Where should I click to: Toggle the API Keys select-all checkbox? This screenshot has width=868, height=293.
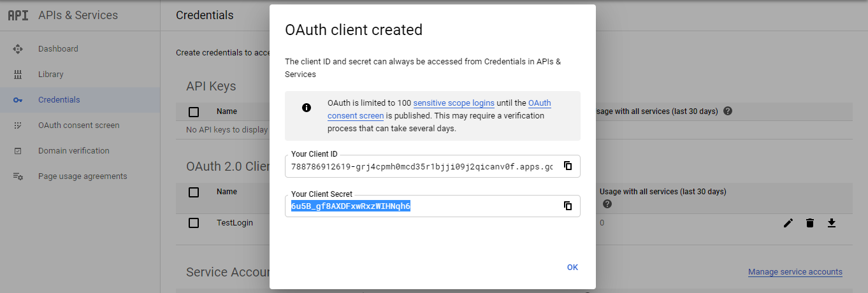pyautogui.click(x=194, y=112)
